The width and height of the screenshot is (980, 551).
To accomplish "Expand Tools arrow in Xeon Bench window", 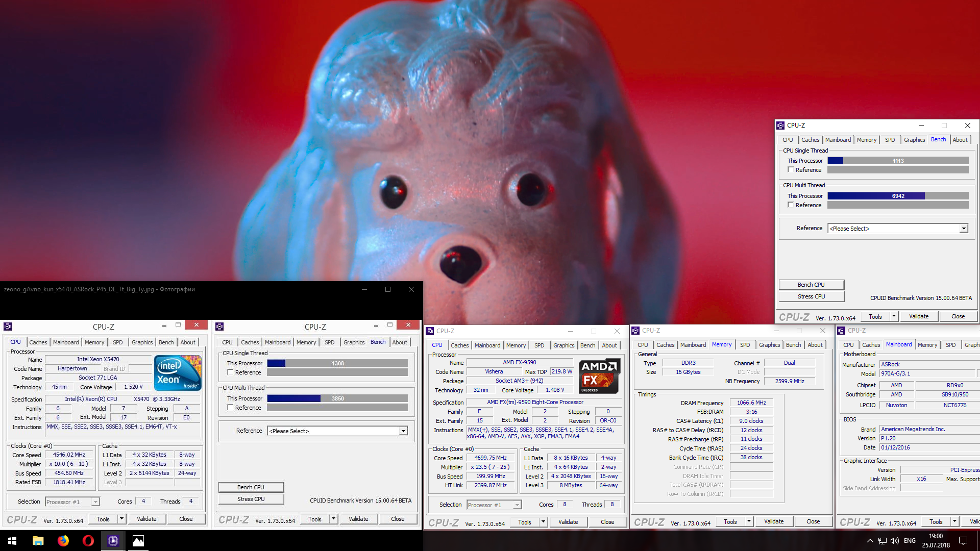I will (x=333, y=519).
